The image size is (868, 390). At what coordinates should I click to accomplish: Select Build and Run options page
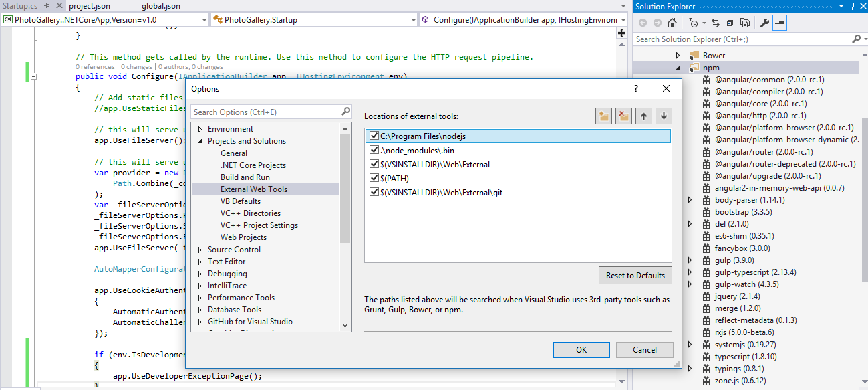245,177
